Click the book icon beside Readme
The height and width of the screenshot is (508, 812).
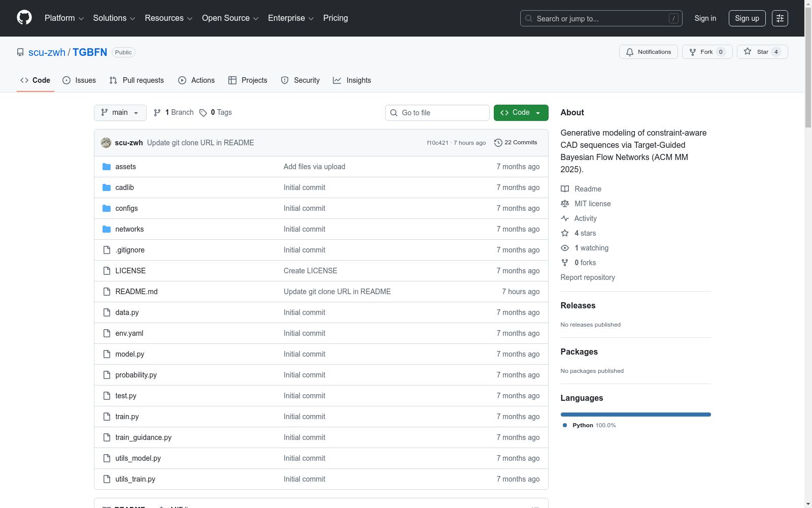[565, 189]
